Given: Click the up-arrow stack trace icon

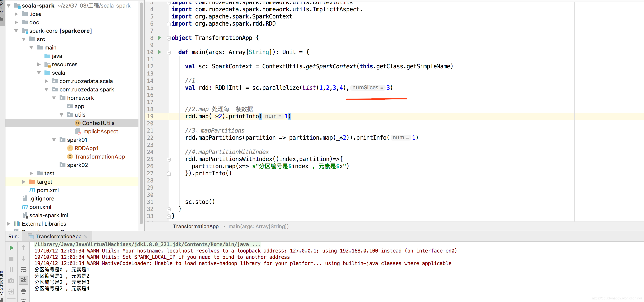Looking at the screenshot, I should (x=23, y=248).
